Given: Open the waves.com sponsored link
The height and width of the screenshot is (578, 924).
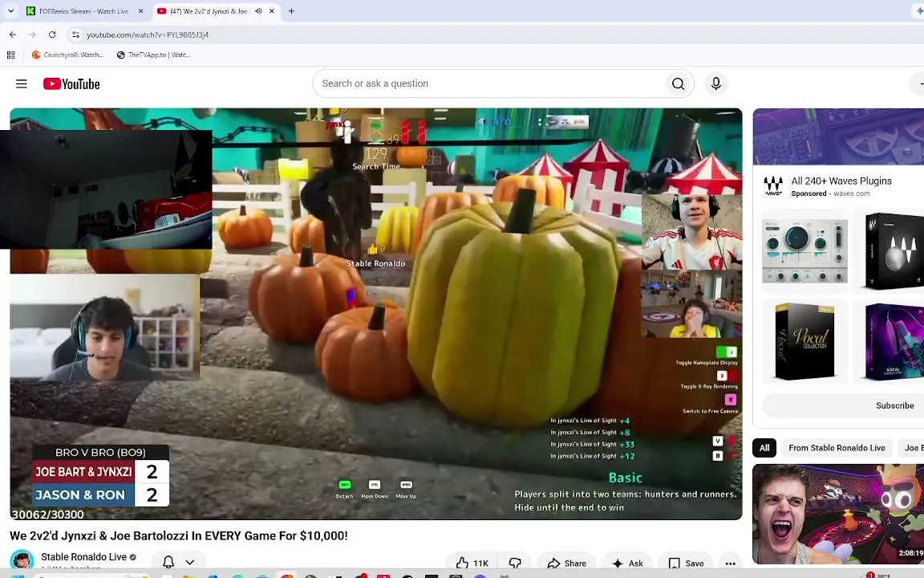Looking at the screenshot, I should click(x=851, y=193).
